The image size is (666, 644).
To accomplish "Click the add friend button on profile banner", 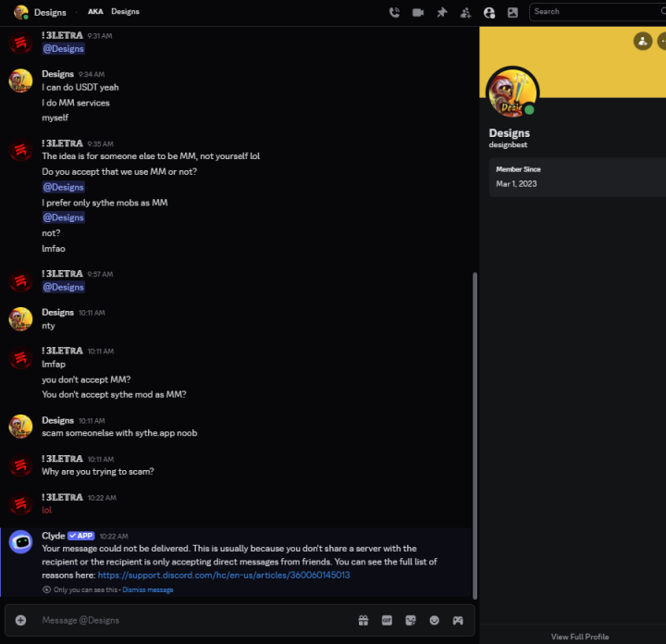I will coord(643,42).
